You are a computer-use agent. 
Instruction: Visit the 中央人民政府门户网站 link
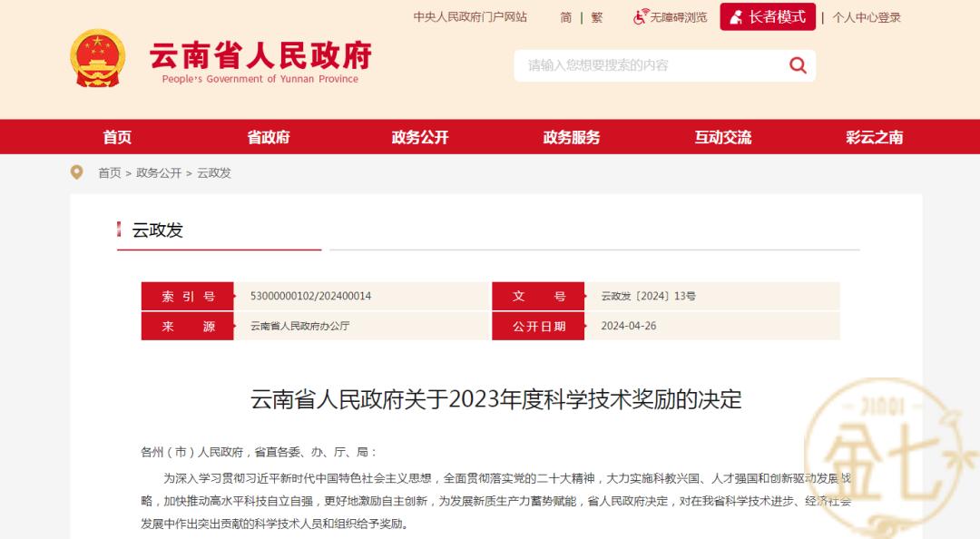470,17
